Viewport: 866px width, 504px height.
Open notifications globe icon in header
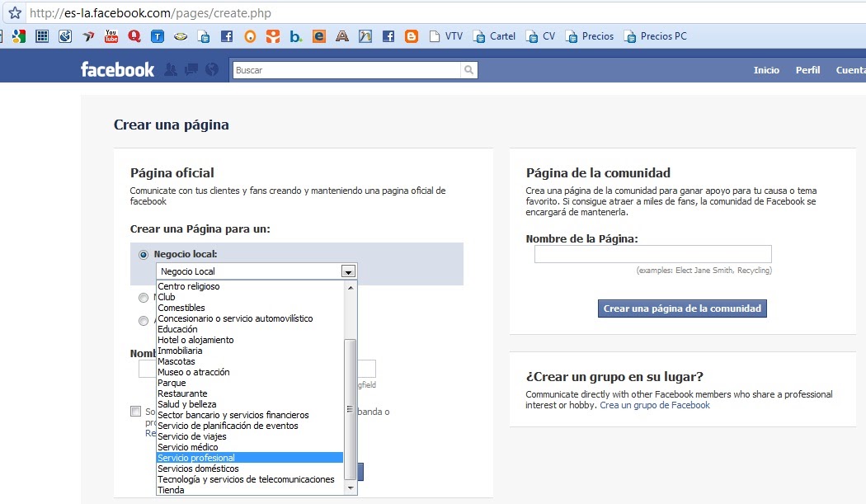coord(211,69)
